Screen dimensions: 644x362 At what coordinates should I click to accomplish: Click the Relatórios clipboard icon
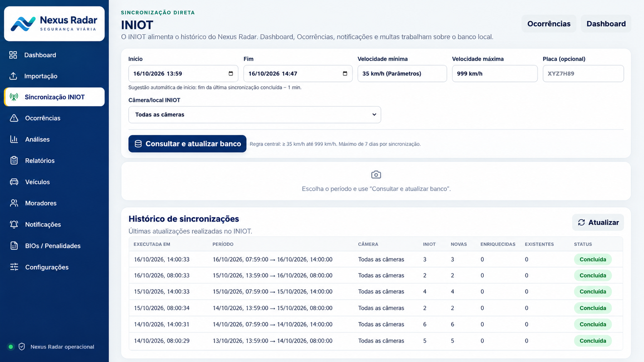pyautogui.click(x=14, y=160)
